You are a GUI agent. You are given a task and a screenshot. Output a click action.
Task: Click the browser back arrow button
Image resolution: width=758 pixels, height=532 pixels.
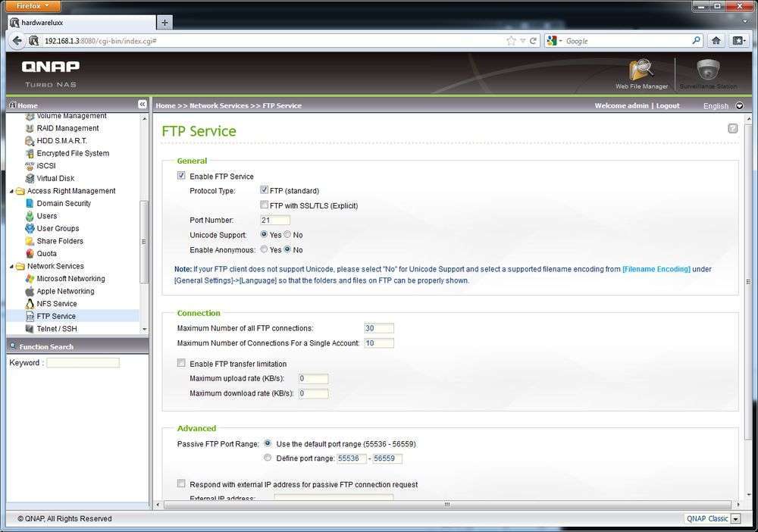(17, 41)
